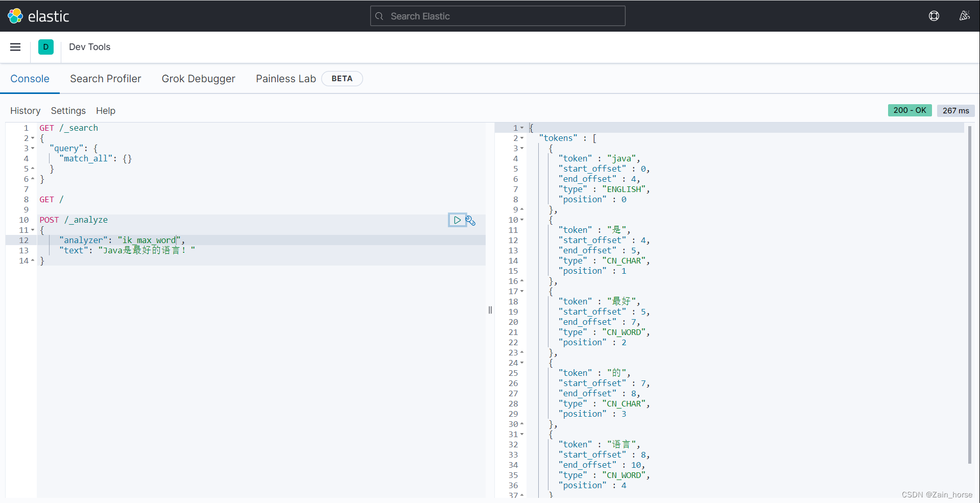Collapse tokens array fold on output line 2

coord(522,138)
